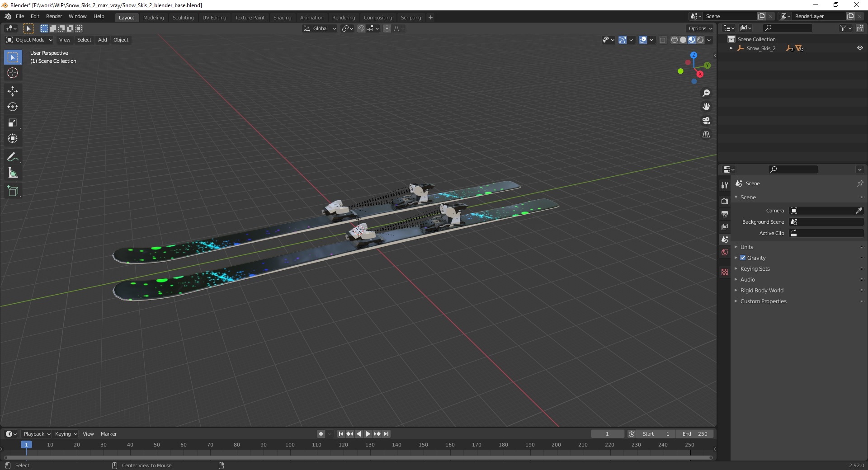Switch to Solid viewport shading
The width and height of the screenshot is (868, 470).
click(x=683, y=40)
